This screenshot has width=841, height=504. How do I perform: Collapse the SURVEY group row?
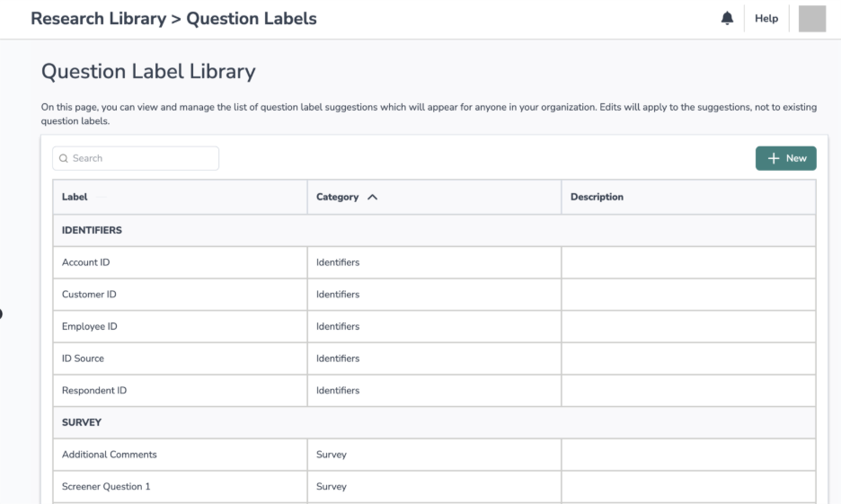pos(81,421)
